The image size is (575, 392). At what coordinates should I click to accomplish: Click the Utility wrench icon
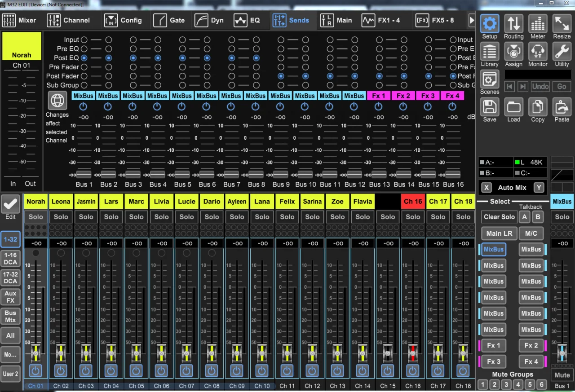click(x=562, y=52)
